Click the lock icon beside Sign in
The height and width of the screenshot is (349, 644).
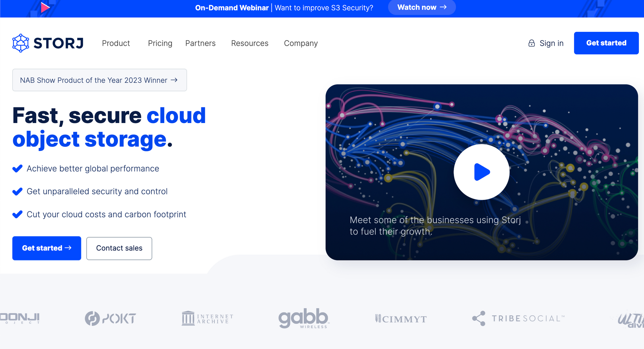click(531, 43)
